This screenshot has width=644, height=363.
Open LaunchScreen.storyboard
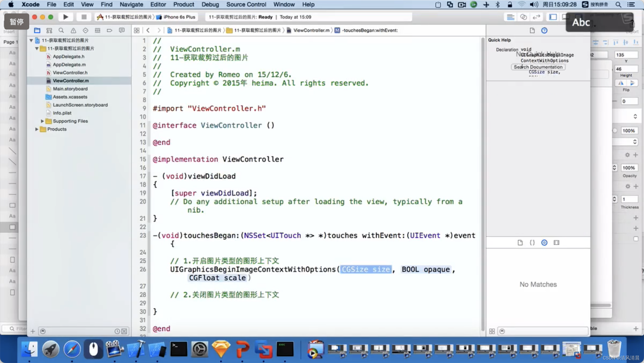tap(80, 105)
